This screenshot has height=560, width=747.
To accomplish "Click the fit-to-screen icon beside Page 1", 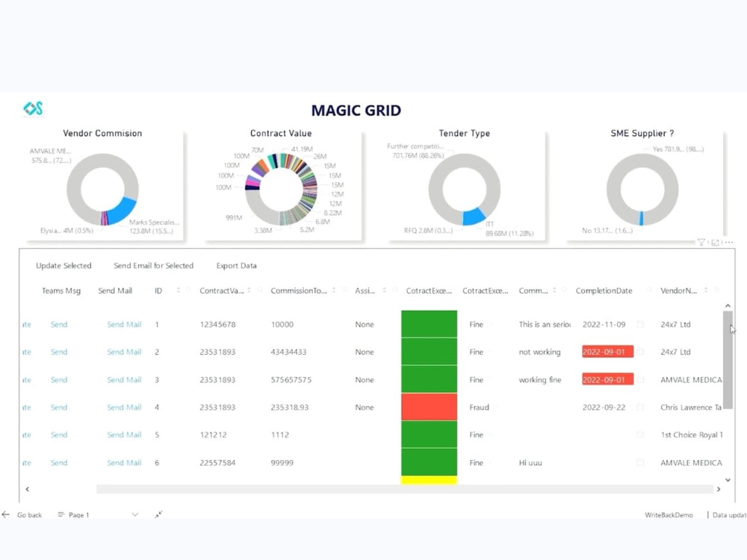I will (158, 514).
